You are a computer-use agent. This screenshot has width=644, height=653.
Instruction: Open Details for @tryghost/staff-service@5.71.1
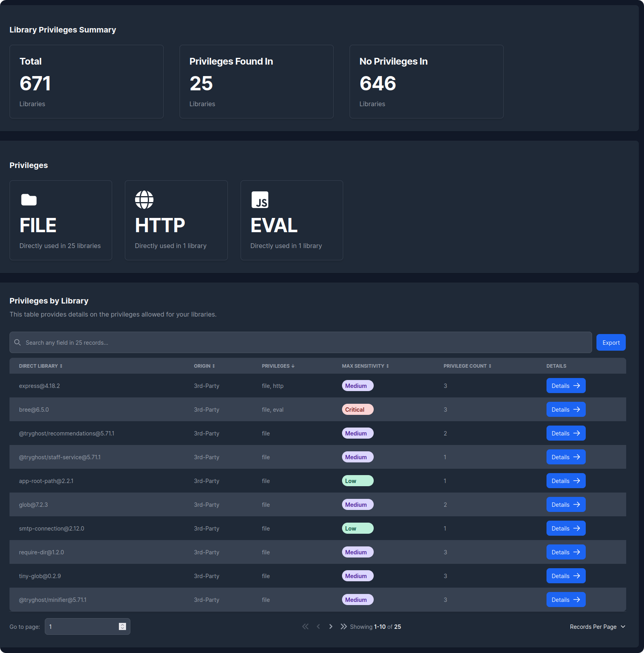(x=566, y=457)
